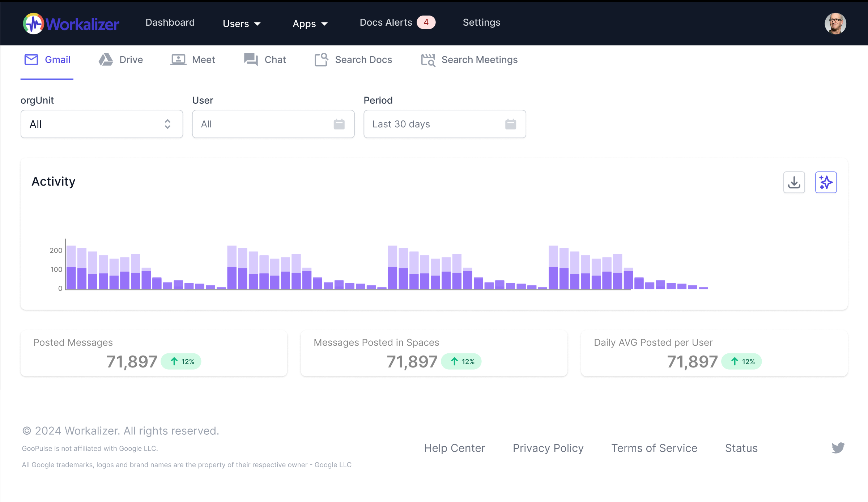
Task: Click the Dashboard navigation tab
Action: click(x=170, y=23)
